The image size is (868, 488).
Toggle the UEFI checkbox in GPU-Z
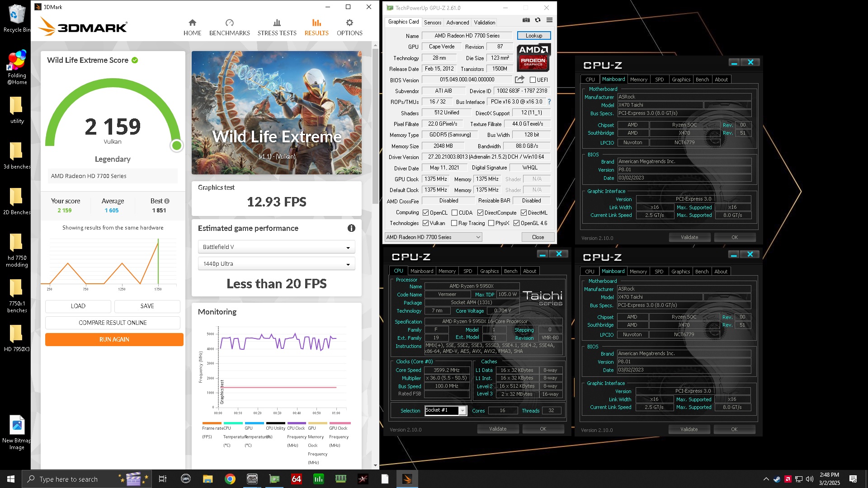pos(533,80)
